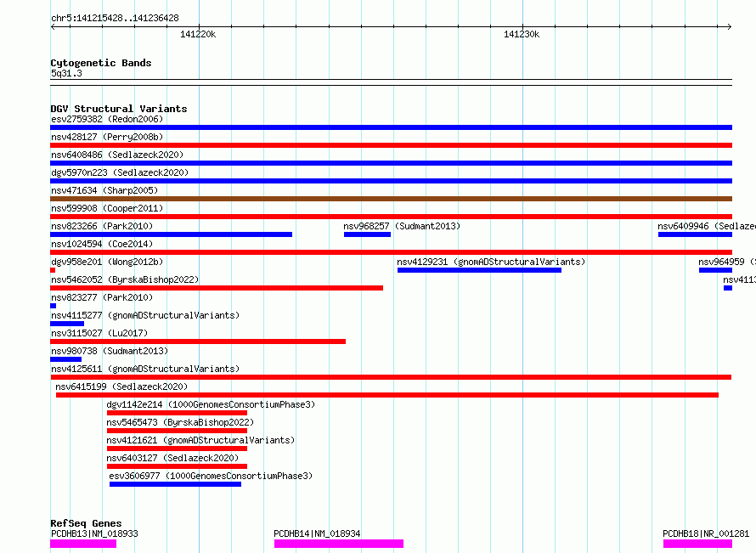Click the nsv6403127 (Sedlazeck2020) label
756x553 pixels.
pyautogui.click(x=172, y=458)
